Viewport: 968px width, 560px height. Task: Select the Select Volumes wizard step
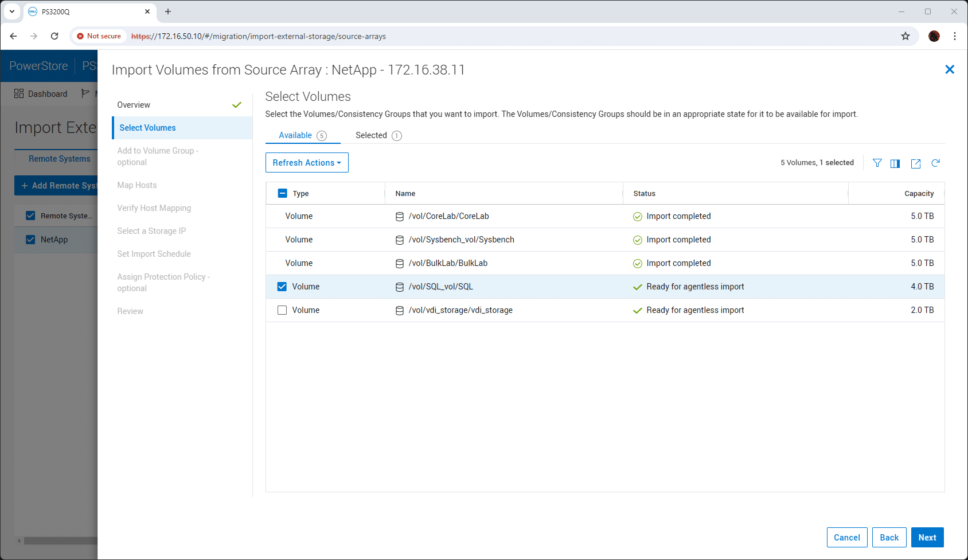[182, 128]
